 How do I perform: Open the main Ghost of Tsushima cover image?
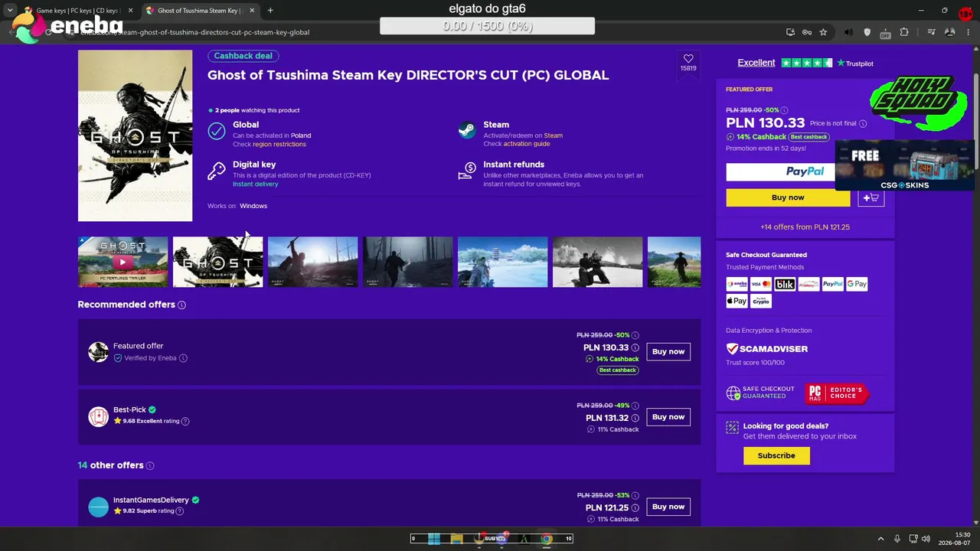point(135,135)
